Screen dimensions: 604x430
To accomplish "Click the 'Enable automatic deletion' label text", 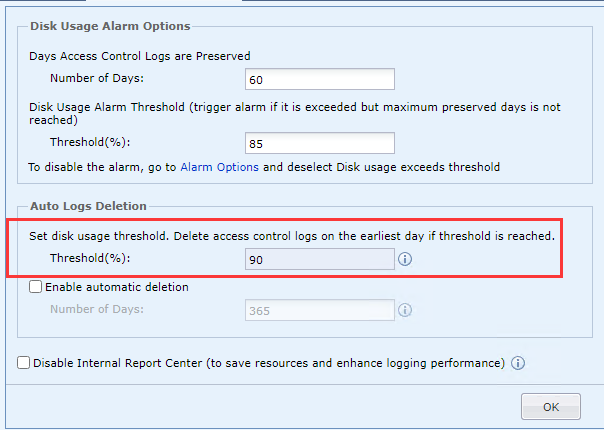I will pos(117,287).
